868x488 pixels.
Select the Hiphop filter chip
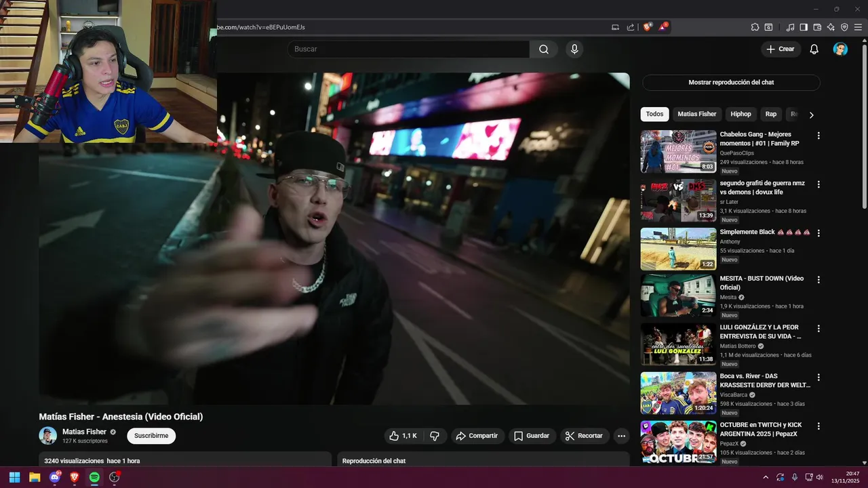click(x=741, y=114)
